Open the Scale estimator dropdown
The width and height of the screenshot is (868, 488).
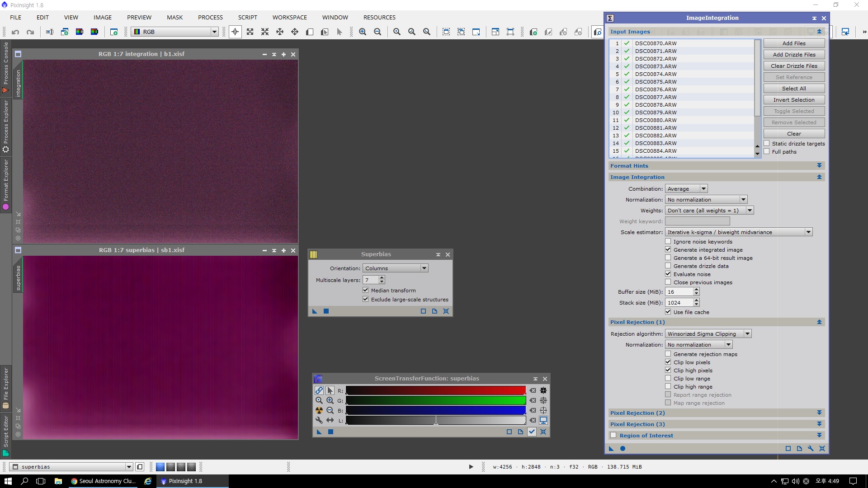(739, 232)
